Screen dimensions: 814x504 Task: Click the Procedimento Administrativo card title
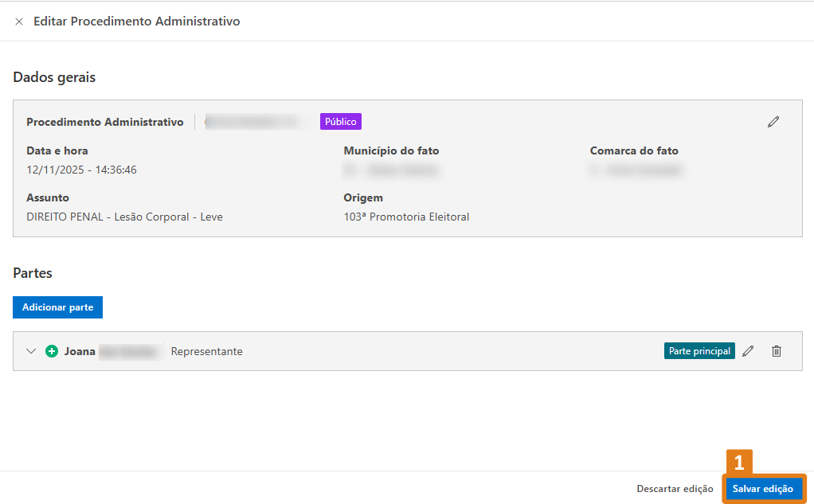tap(104, 122)
